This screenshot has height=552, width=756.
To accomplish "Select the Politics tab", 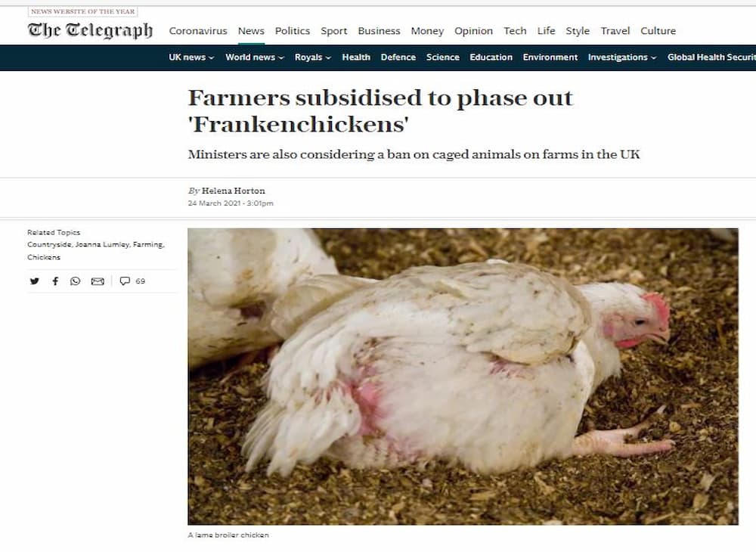I will click(292, 31).
